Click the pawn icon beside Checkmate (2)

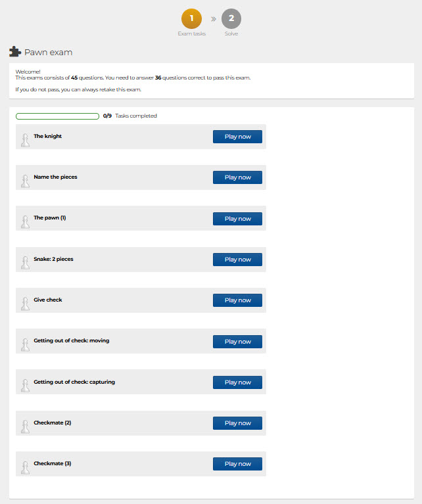point(25,426)
